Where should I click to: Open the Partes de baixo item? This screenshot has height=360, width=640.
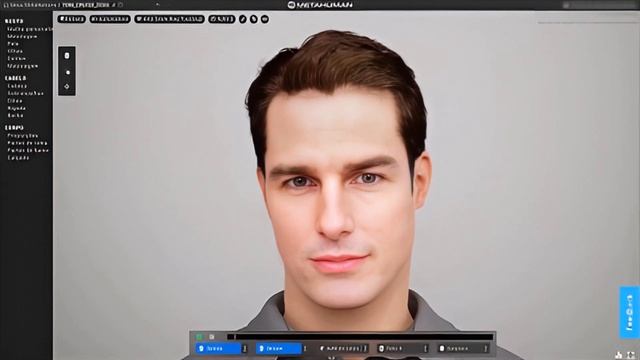[x=28, y=150]
